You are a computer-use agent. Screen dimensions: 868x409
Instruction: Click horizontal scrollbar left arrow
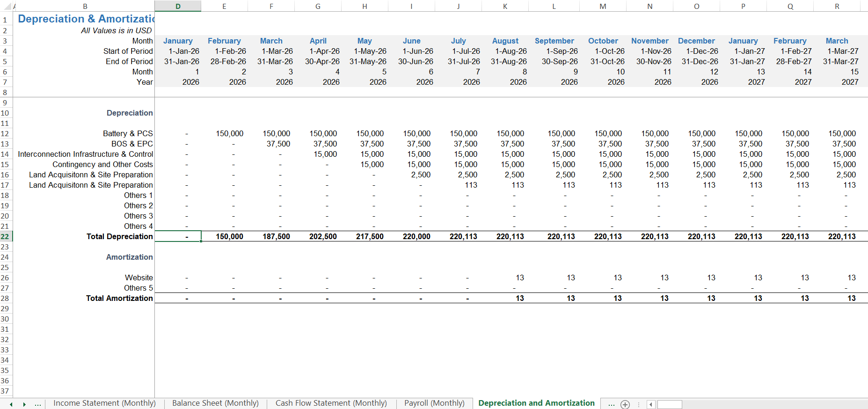tap(651, 404)
